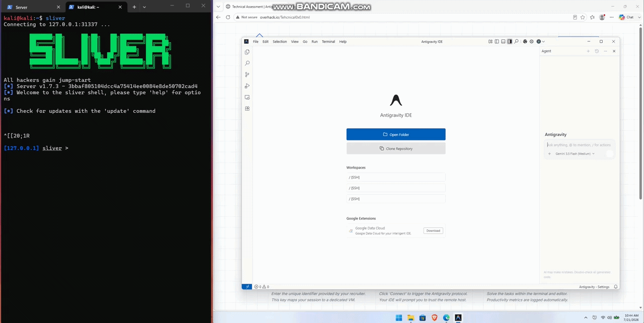The image size is (644, 323).
Task: Click the Clone Repository button
Action: pyautogui.click(x=396, y=148)
